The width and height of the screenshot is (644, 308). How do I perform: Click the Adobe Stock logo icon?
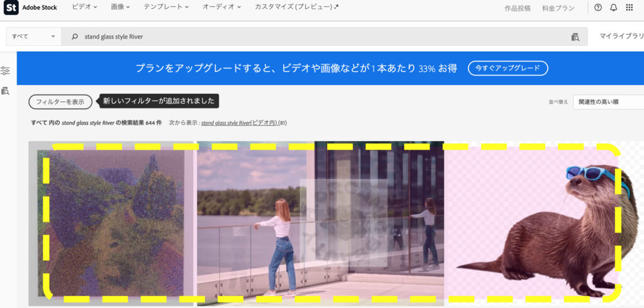pyautogui.click(x=11, y=8)
